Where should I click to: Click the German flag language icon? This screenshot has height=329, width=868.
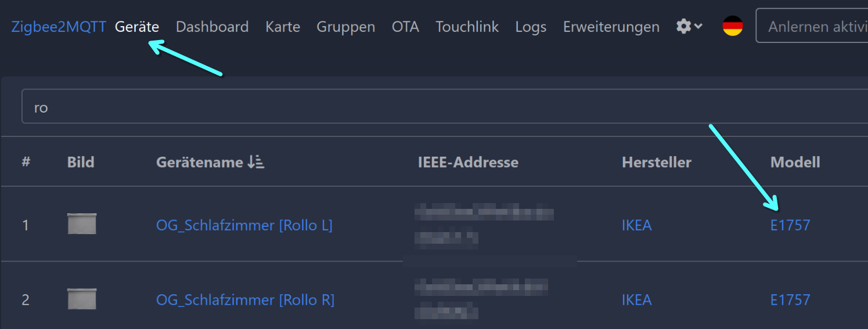pyautogui.click(x=733, y=26)
